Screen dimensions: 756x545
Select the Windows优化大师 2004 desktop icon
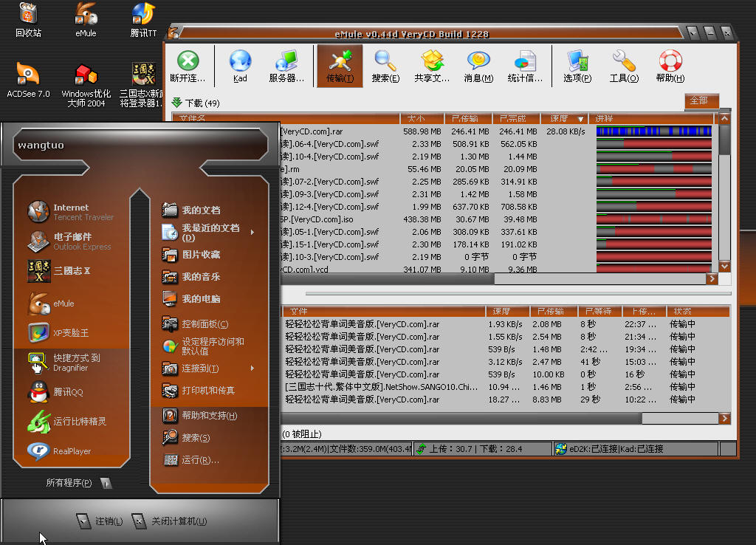86,86
